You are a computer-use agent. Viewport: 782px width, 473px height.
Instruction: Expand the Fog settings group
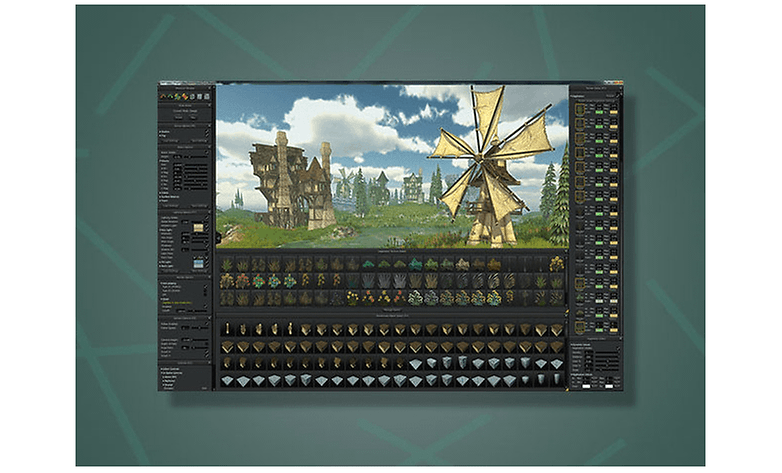coord(164,136)
